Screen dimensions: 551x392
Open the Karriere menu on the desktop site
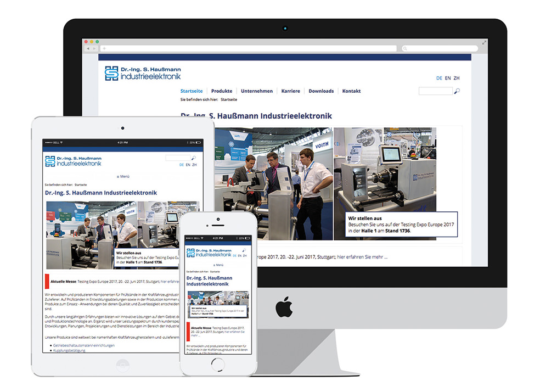click(x=291, y=91)
